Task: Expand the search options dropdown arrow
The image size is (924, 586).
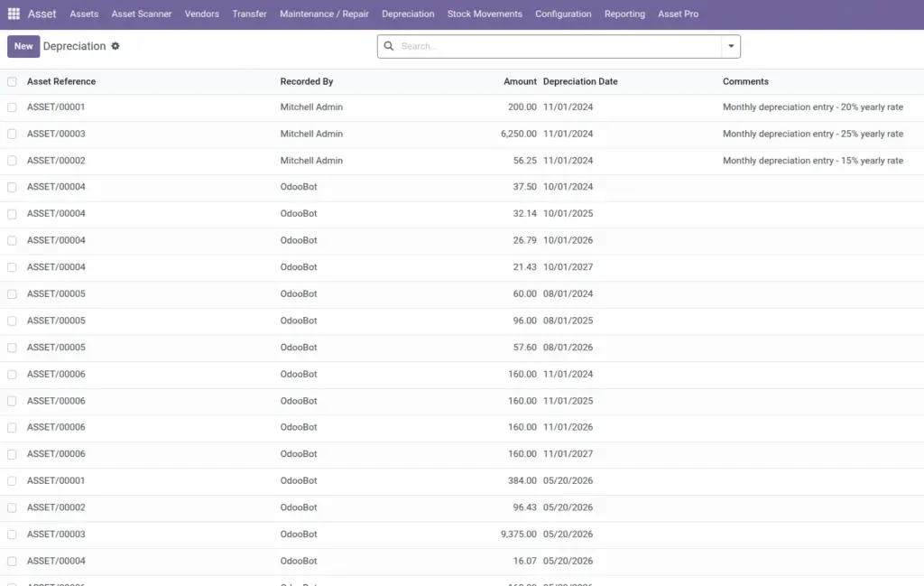Action: [x=731, y=46]
